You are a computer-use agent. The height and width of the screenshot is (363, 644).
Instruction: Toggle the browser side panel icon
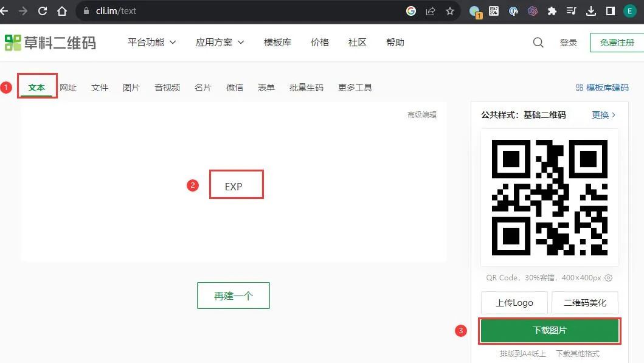click(611, 11)
